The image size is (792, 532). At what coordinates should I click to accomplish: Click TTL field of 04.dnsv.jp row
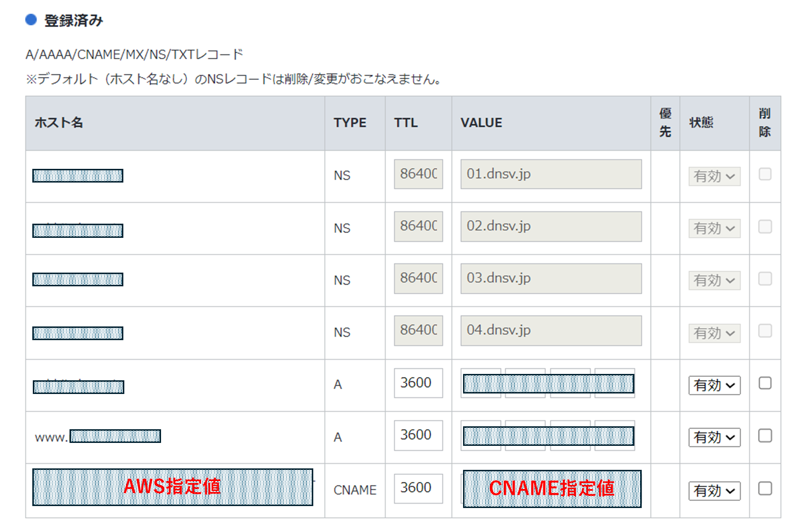(x=418, y=330)
